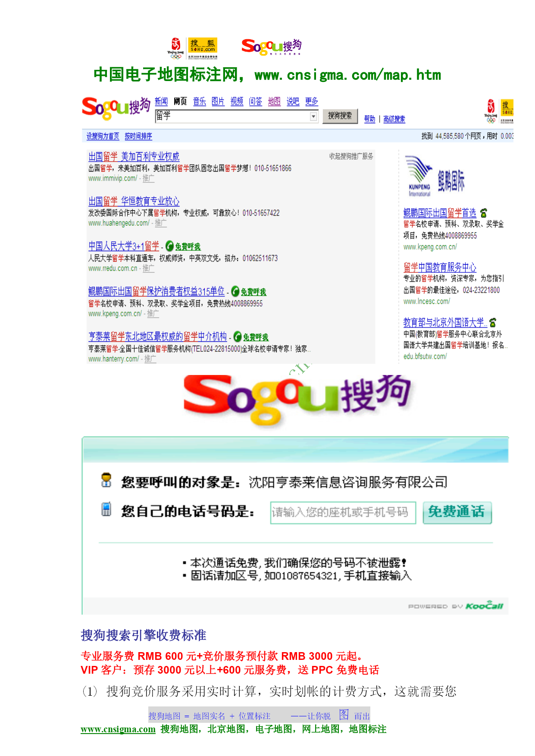
Task: Click 设搜狗为首页 link
Action: coord(103,136)
